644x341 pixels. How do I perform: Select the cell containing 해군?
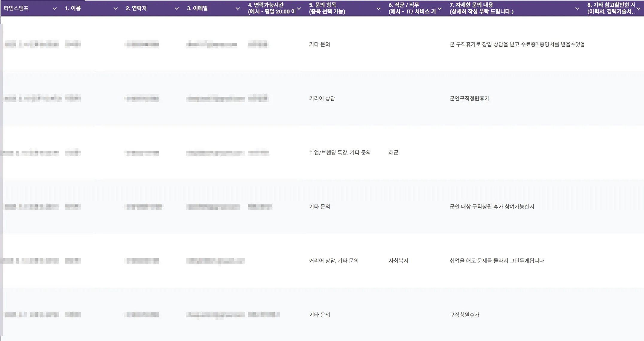click(x=394, y=153)
